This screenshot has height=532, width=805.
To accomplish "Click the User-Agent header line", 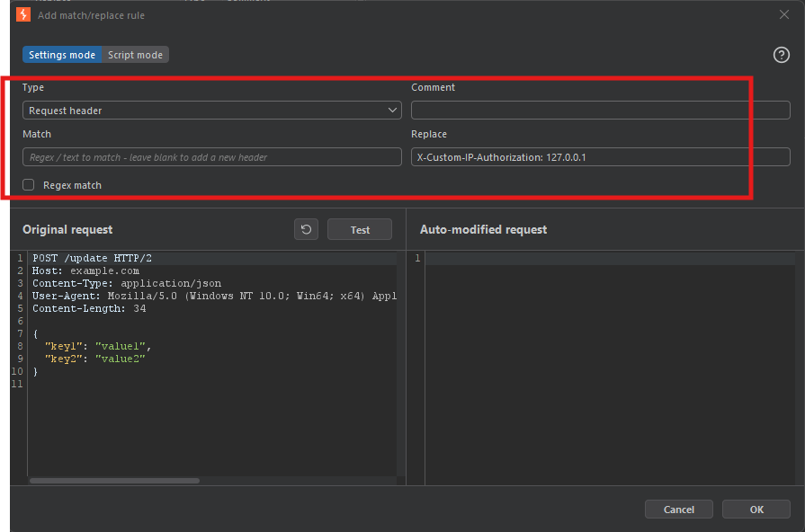I will [x=214, y=296].
